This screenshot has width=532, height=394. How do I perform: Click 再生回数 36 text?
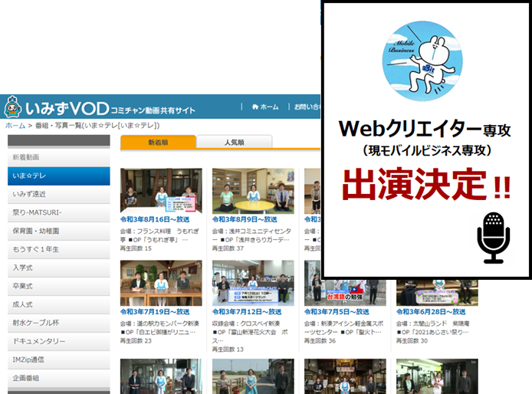[x=320, y=341]
